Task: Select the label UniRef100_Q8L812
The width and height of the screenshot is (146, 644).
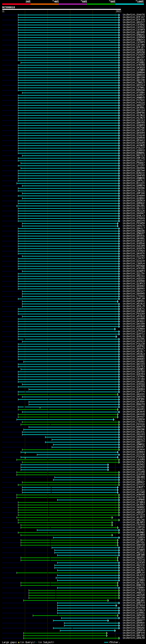Action: [134, 570]
